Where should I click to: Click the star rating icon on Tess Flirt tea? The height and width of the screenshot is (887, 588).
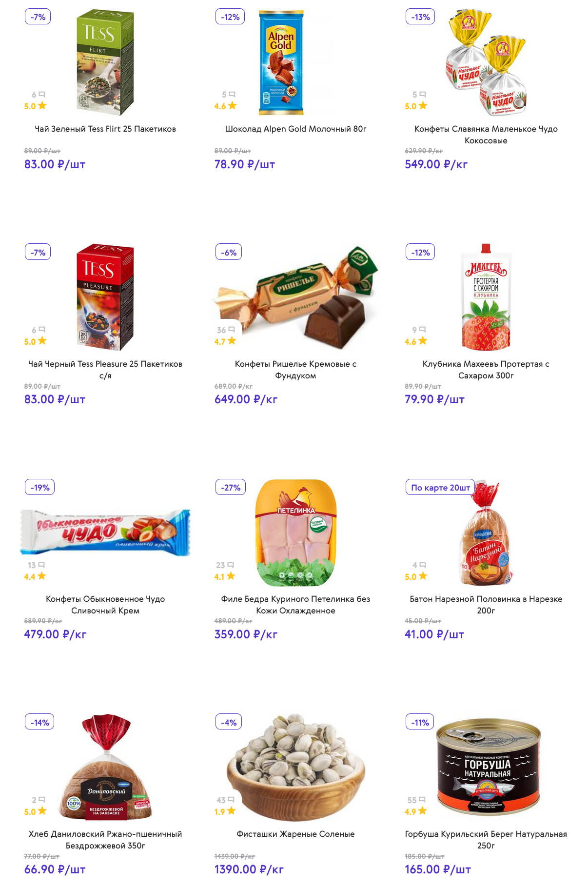click(42, 105)
